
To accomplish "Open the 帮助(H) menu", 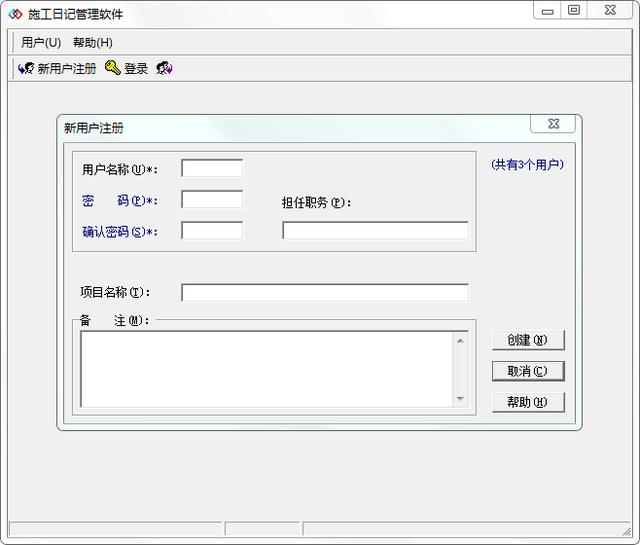I will coord(93,42).
